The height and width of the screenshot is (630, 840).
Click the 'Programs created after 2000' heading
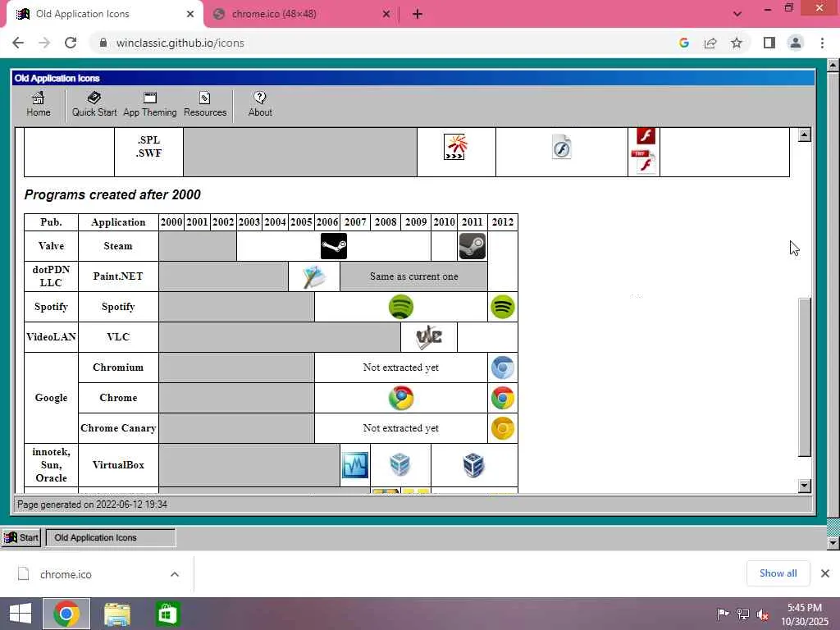point(112,194)
